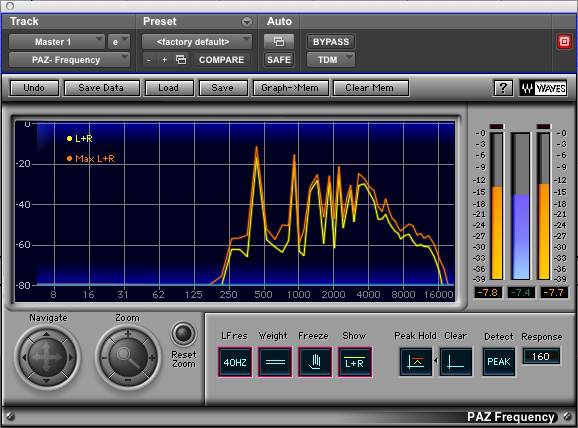Click the orange Max L+R legend entry
Viewport: 578px width, 428px height.
[x=91, y=159]
